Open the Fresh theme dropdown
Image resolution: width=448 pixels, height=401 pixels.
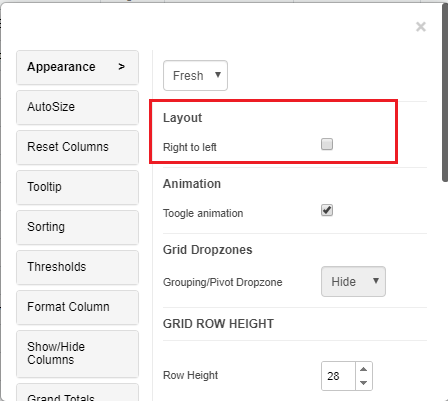coord(195,76)
